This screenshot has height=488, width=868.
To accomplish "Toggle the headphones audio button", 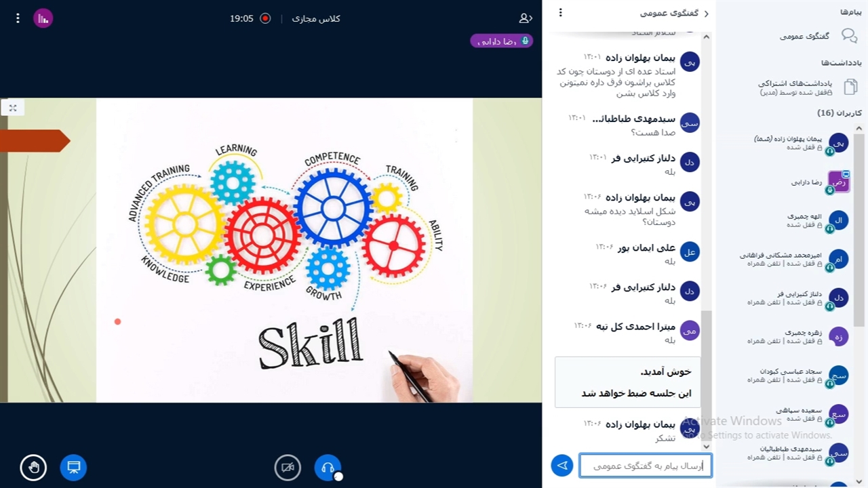I will coord(328,468).
